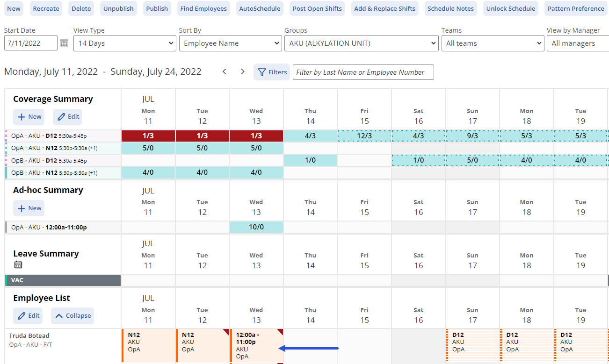Add new Coverage Summary entry
This screenshot has height=364, width=609.
[x=29, y=117]
